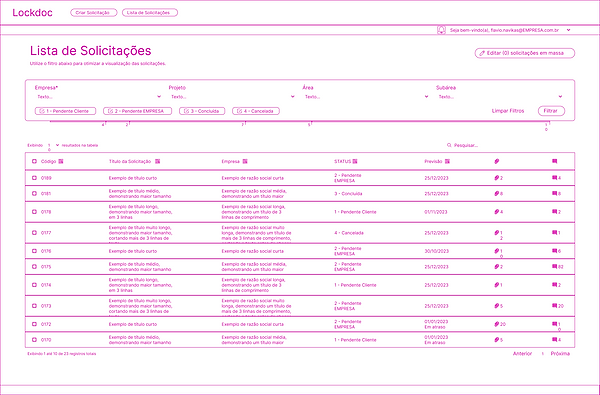The height and width of the screenshot is (395, 600).
Task: Click the date 30/10/2023 in row 0176
Action: pyautogui.click(x=436, y=251)
